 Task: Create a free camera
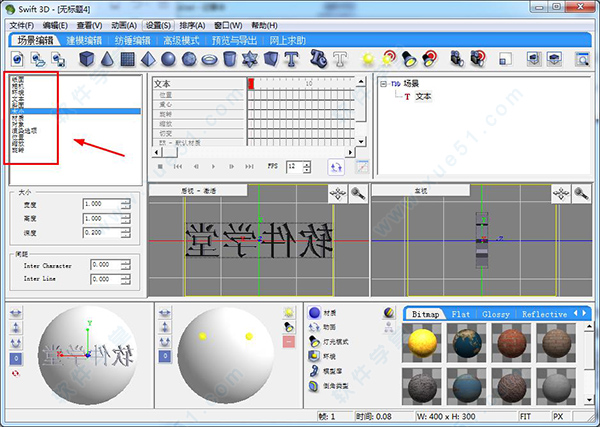click(457, 59)
